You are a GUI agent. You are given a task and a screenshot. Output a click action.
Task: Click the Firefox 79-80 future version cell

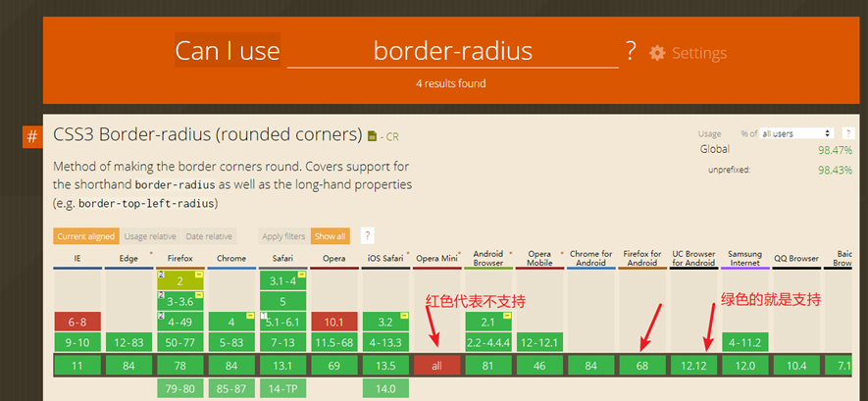click(x=179, y=388)
